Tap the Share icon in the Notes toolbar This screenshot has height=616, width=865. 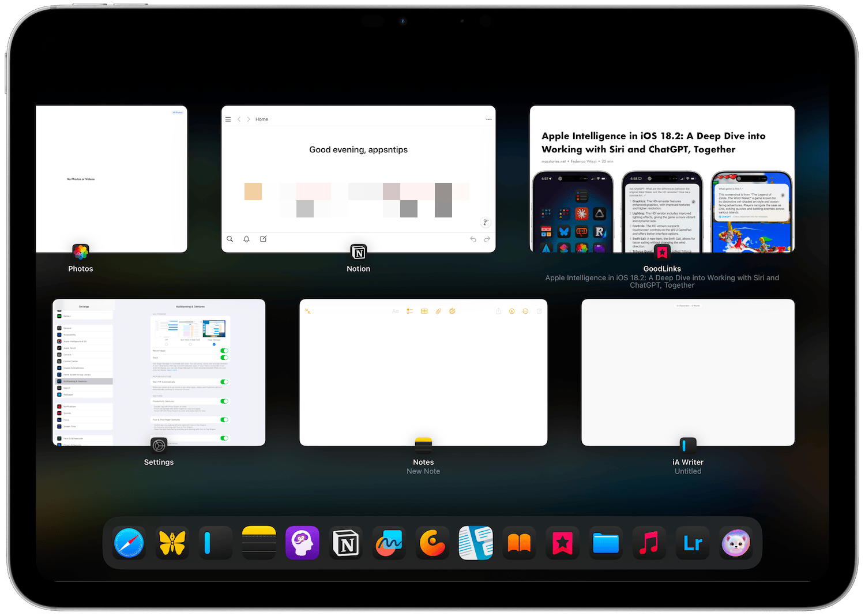pyautogui.click(x=498, y=311)
